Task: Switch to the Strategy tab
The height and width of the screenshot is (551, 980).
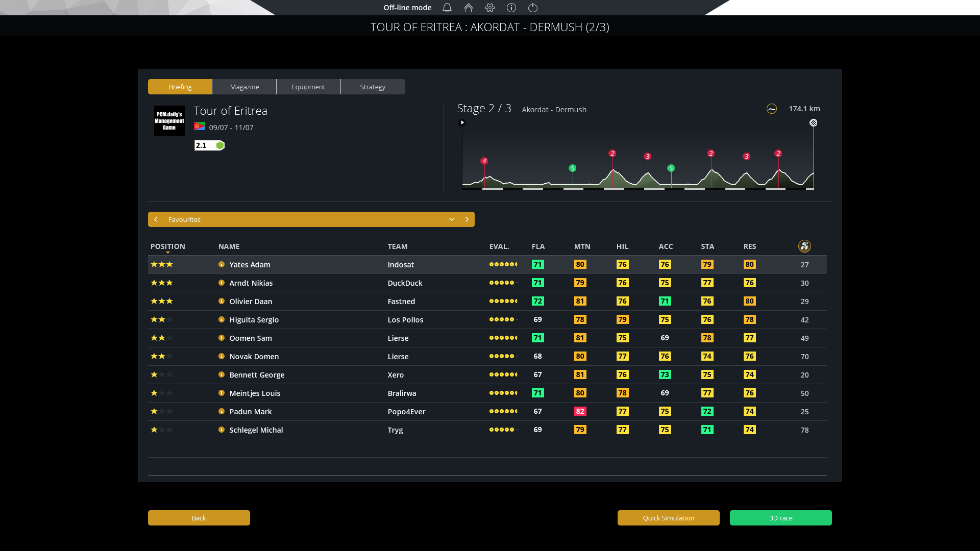Action: (x=373, y=87)
